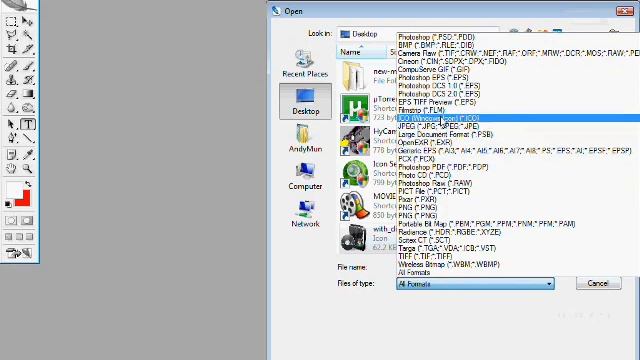Go to Computer in the places bar

tap(305, 176)
